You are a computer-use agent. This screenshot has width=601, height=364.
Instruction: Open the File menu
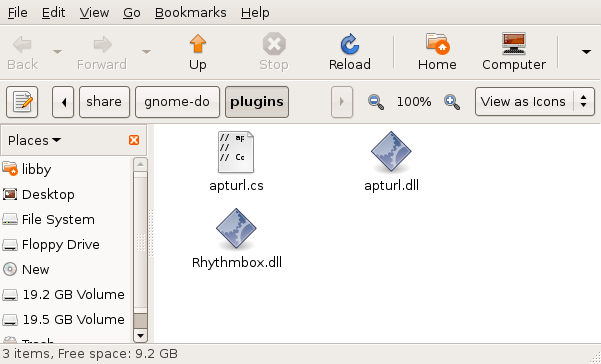[18, 13]
